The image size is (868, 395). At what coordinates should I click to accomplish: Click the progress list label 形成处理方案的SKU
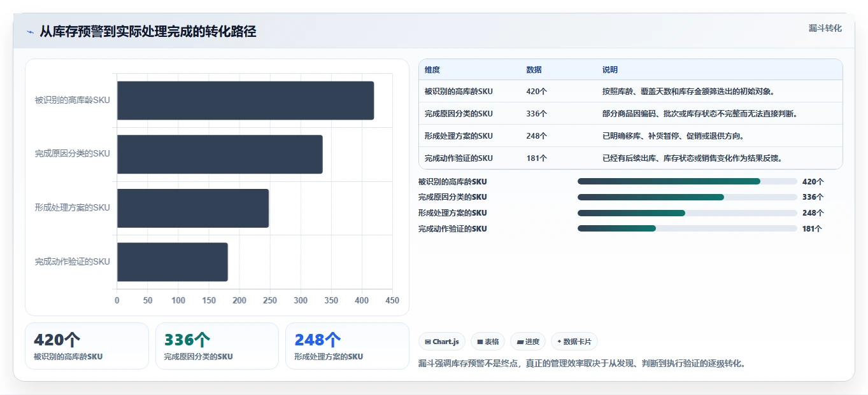(x=453, y=213)
